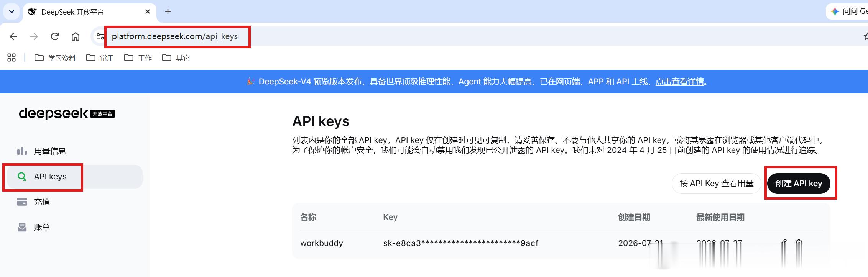The image size is (868, 277).
Task: Click the deepseek 开放平台 logo
Action: (67, 113)
